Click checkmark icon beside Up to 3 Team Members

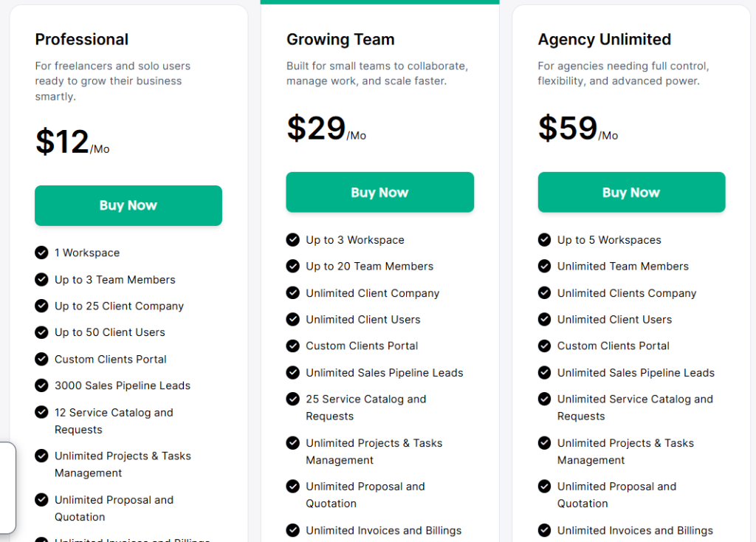tap(41, 279)
